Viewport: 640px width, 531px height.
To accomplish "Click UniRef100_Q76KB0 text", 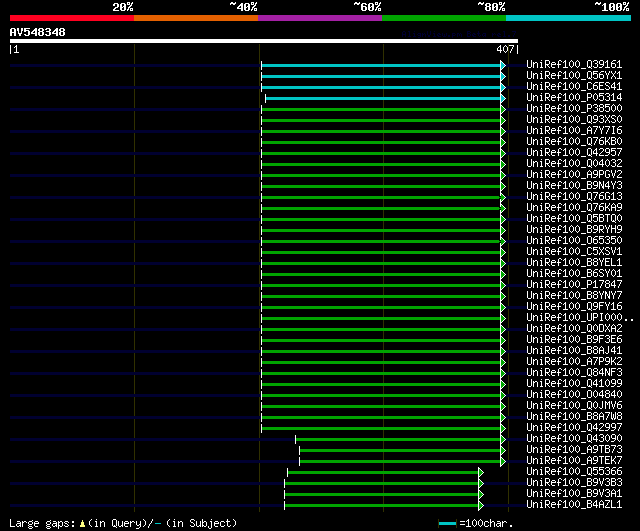I will click(574, 142).
